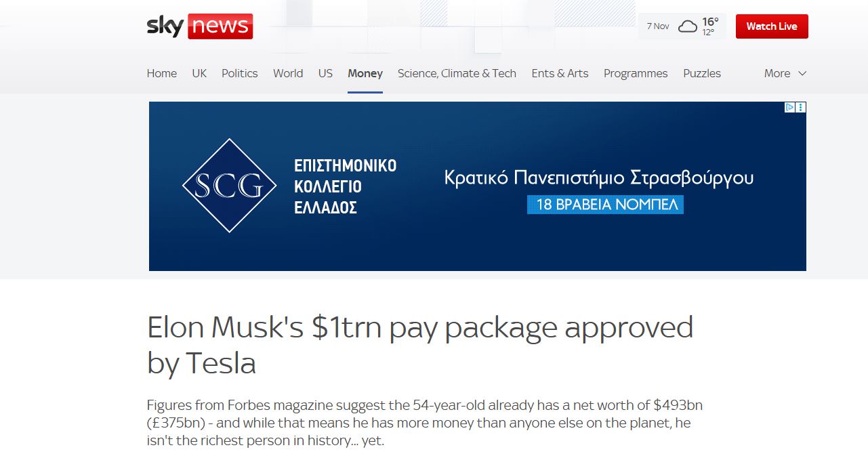Click the 18 ΒΡΑΒΕΙΑ ΝΟΜΠΕΛ banner label

point(605,205)
